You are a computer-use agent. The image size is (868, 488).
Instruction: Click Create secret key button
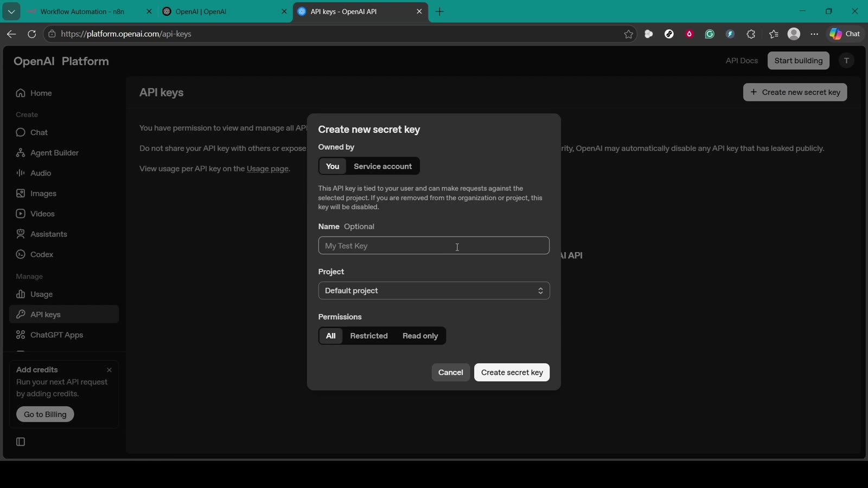[x=512, y=373]
